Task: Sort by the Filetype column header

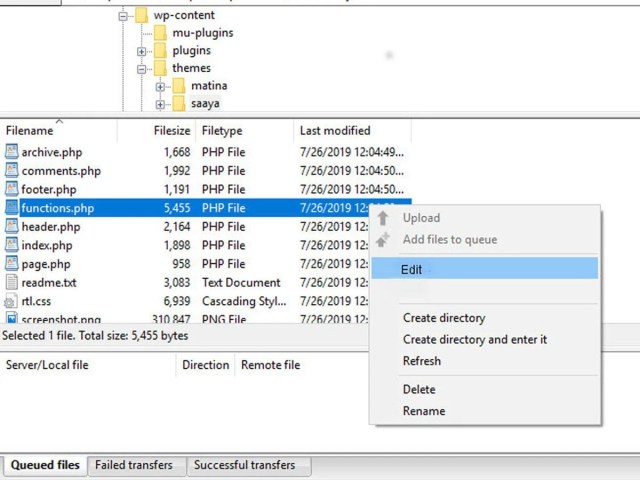Action: [244, 131]
